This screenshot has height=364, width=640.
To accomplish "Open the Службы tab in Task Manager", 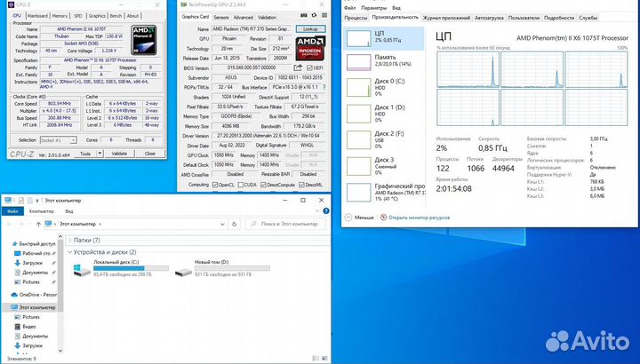I will [x=588, y=18].
